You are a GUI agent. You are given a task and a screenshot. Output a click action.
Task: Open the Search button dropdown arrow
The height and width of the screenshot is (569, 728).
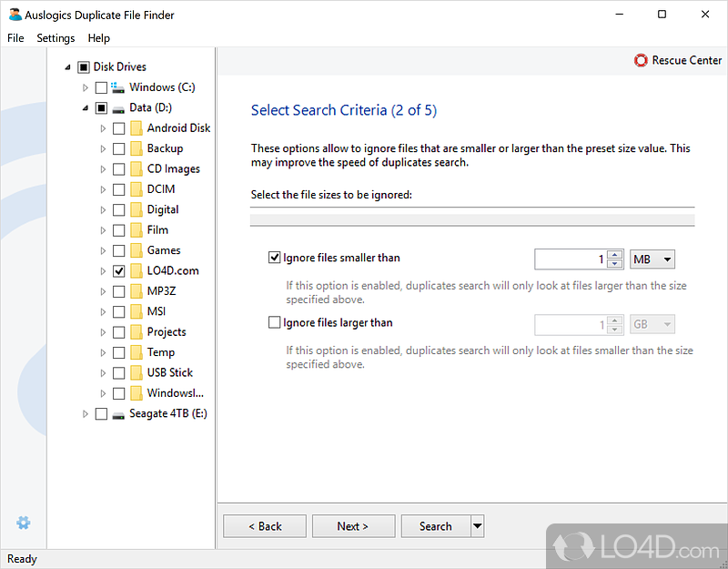tap(477, 526)
